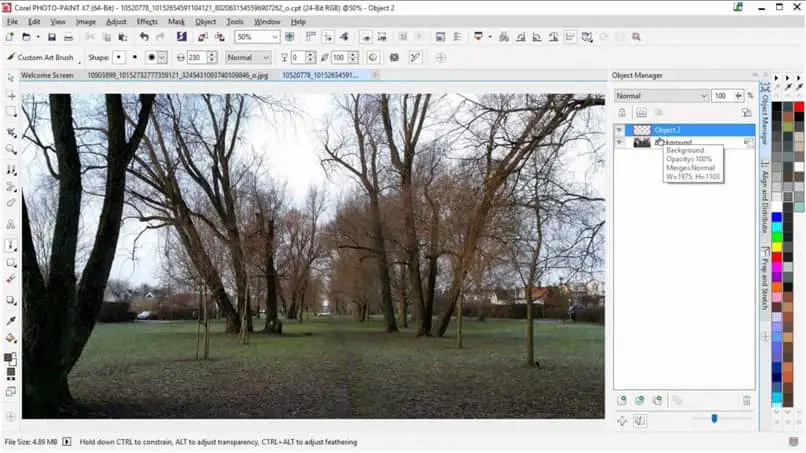
Task: Switch to the 10903899 jpg document tab
Action: point(178,75)
